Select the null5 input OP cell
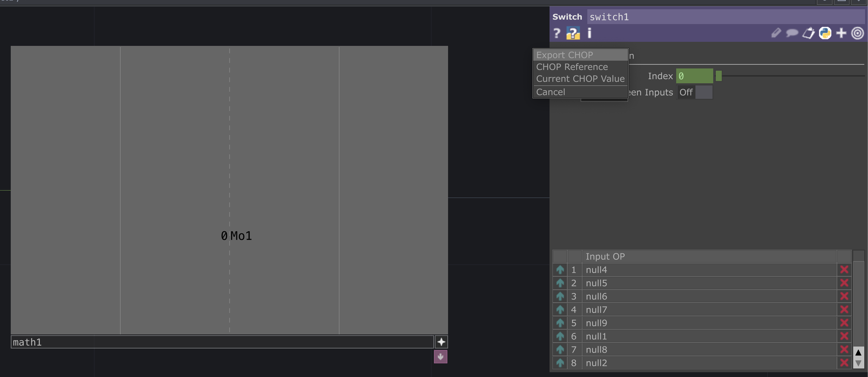Screen dimensions: 868x377 (709, 283)
